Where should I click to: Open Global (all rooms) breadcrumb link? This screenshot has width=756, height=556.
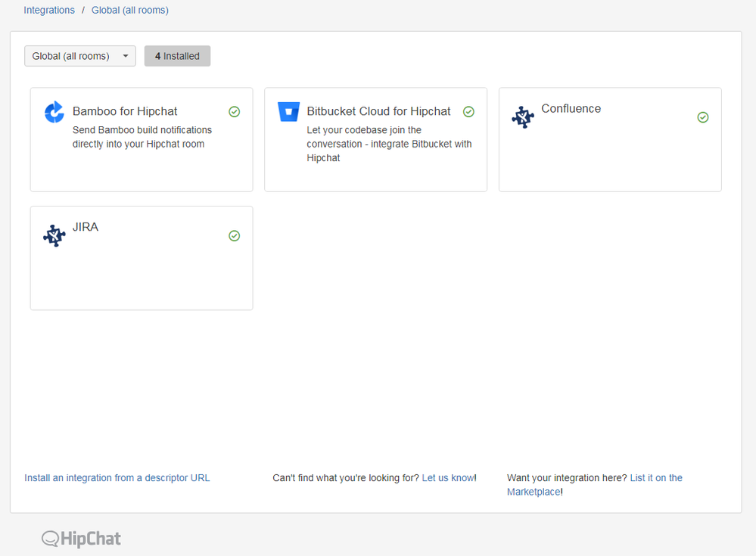click(x=130, y=10)
